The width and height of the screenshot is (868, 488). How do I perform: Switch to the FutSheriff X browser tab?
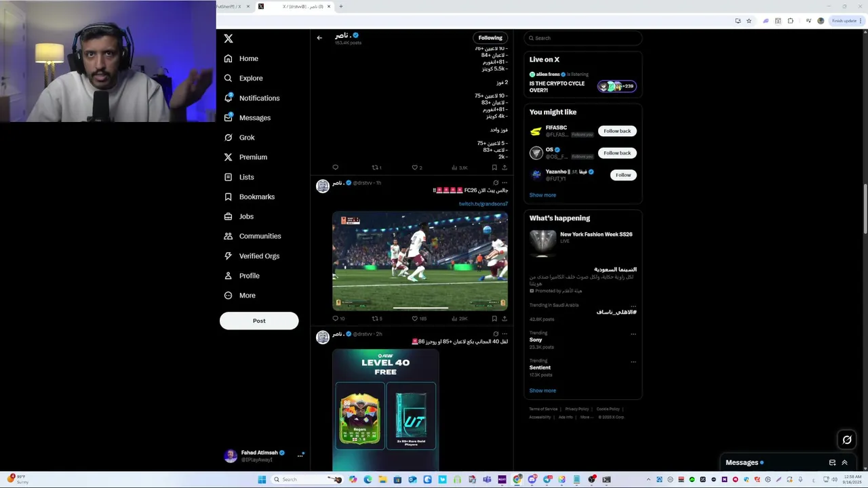pyautogui.click(x=234, y=6)
